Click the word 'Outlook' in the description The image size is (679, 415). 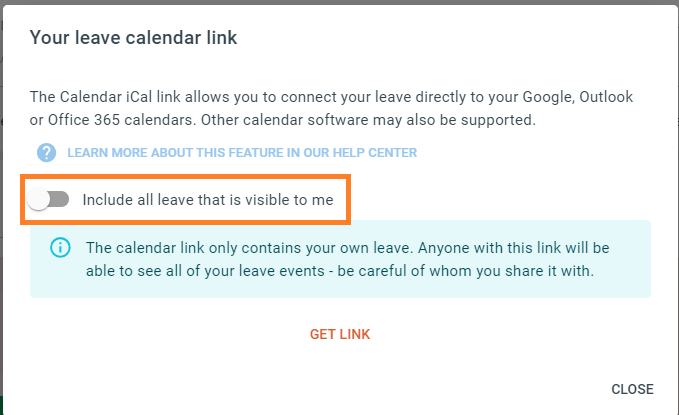606,97
